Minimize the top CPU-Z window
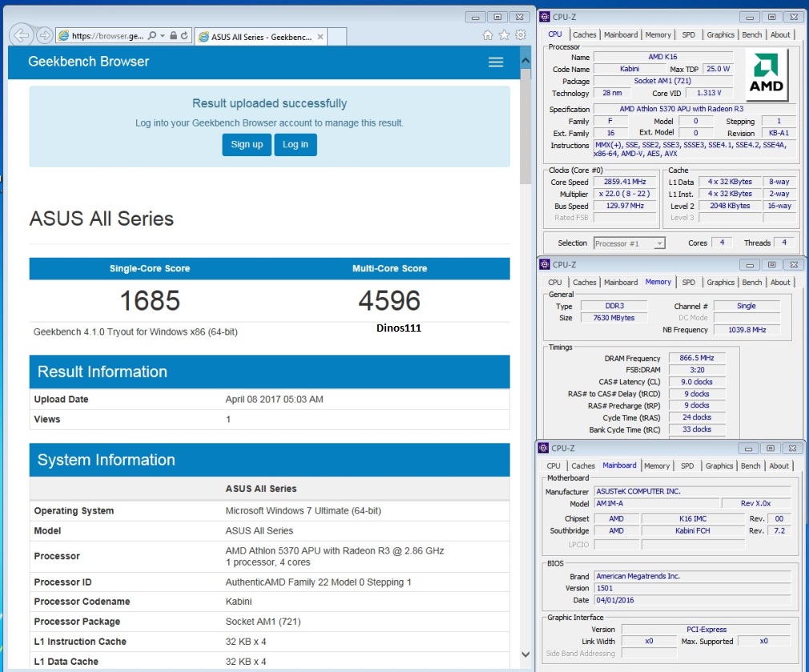The width and height of the screenshot is (809, 672). pos(750,17)
